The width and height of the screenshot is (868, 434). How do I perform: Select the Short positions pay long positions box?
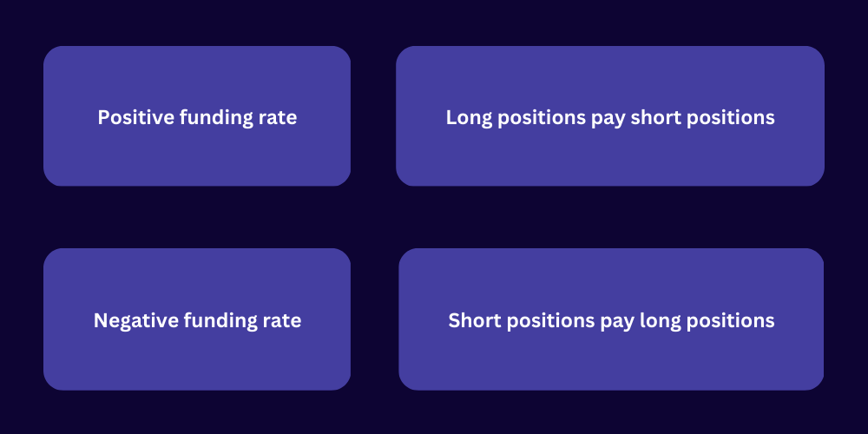(611, 319)
